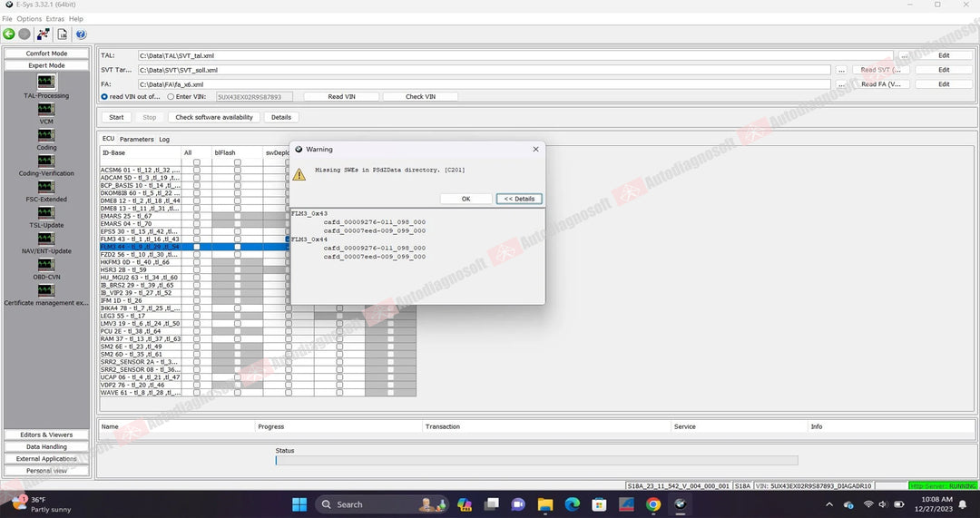
Task: Select 'read VIN out of...' radio button
Action: [104, 97]
